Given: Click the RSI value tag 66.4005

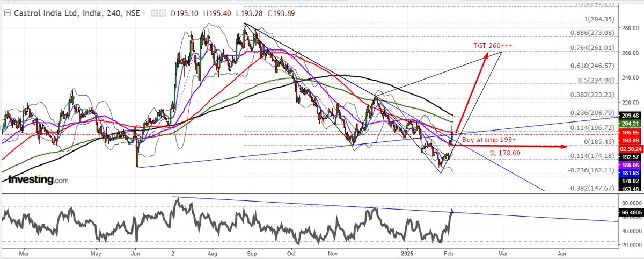Looking at the screenshot, I should coord(631,213).
